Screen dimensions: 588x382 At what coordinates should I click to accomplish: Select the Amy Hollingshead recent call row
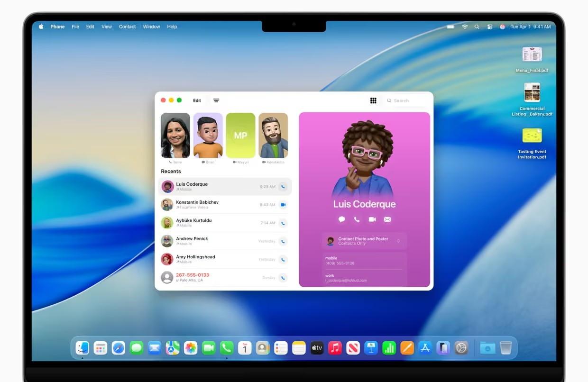(x=225, y=259)
